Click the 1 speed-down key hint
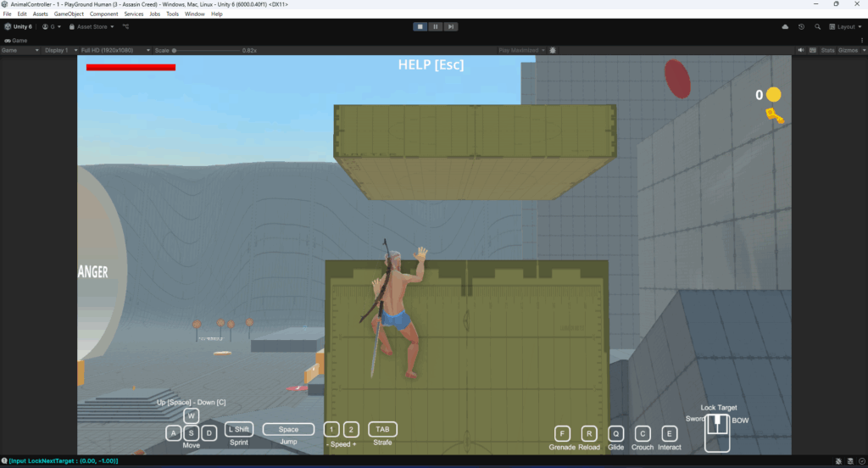Viewport: 868px width, 468px height. pos(331,429)
